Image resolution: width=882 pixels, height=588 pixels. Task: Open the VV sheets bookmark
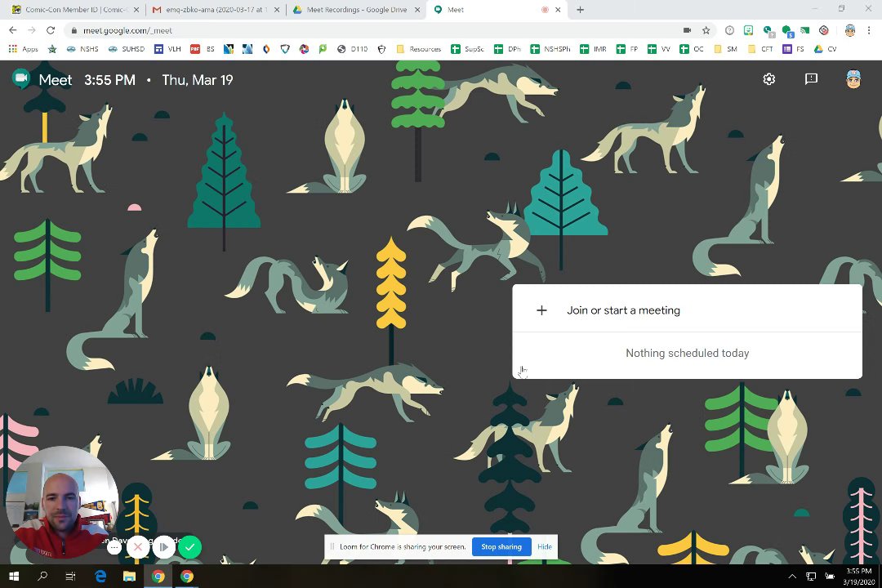coord(659,49)
